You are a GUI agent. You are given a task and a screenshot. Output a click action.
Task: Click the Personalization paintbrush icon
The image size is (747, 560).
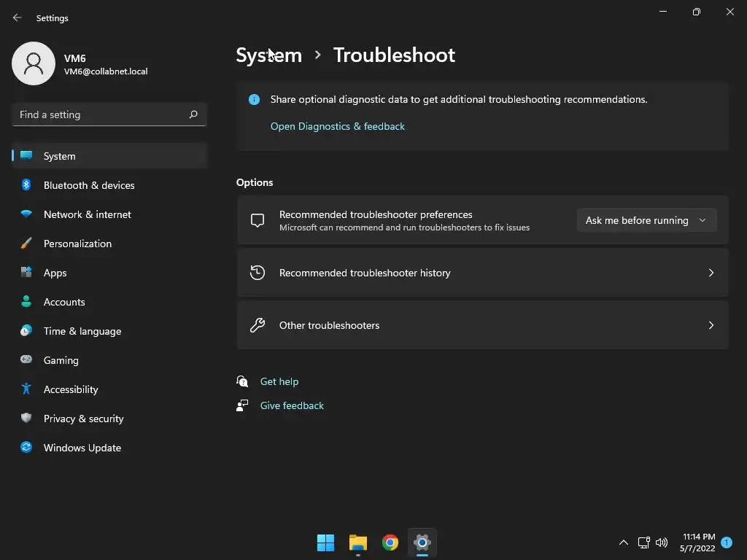[x=26, y=244]
